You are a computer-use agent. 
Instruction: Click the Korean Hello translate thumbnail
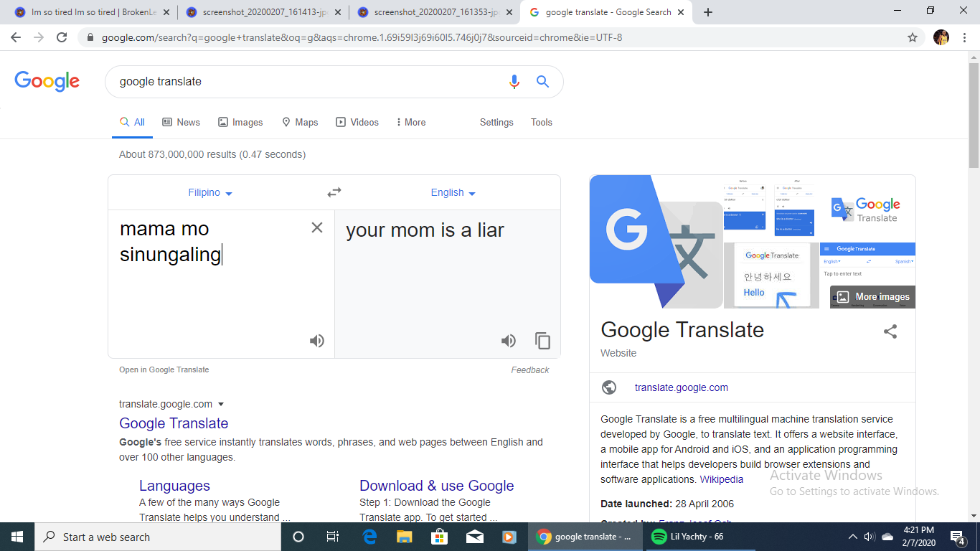pyautogui.click(x=771, y=275)
